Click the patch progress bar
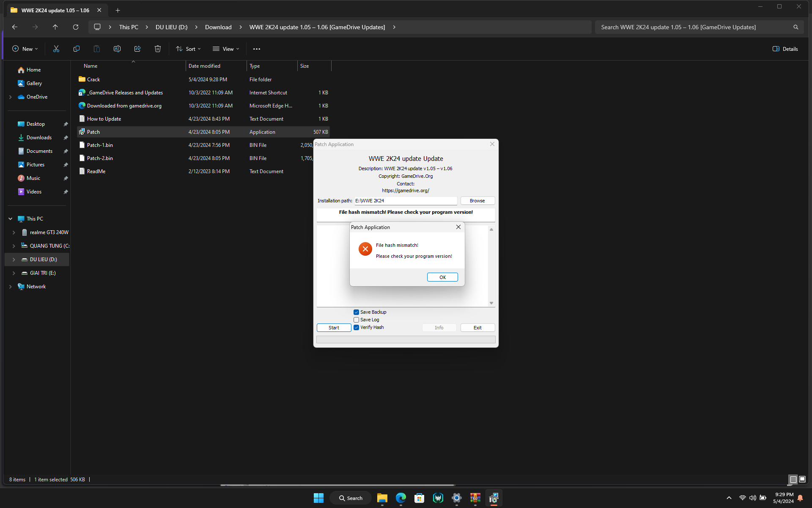Image resolution: width=812 pixels, height=508 pixels. (x=406, y=340)
